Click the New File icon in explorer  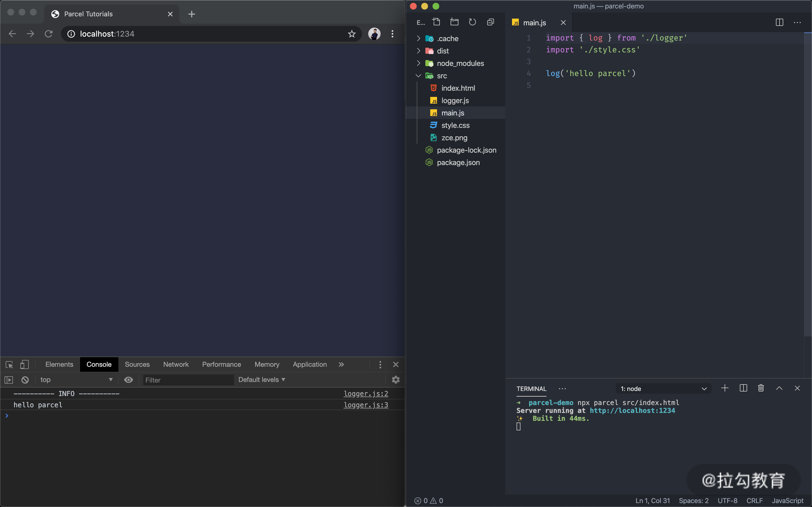(436, 22)
